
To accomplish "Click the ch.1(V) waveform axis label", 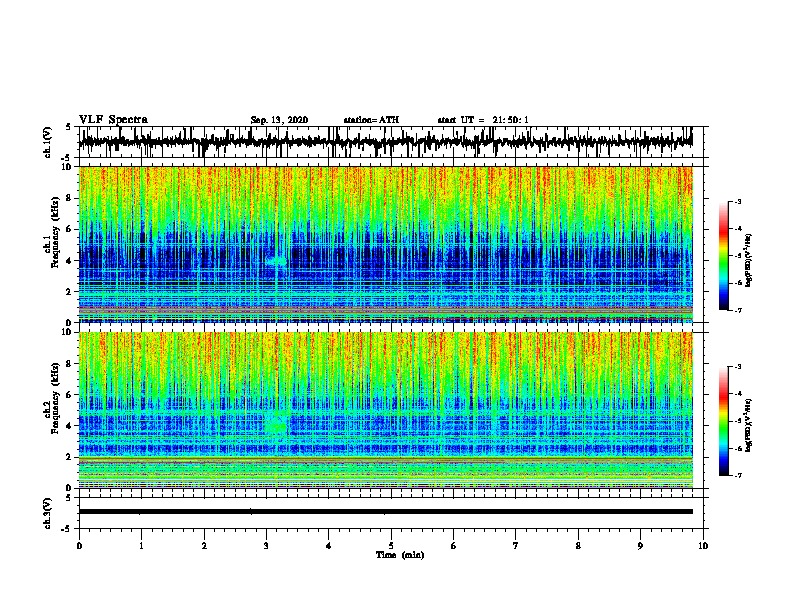I will tap(48, 142).
